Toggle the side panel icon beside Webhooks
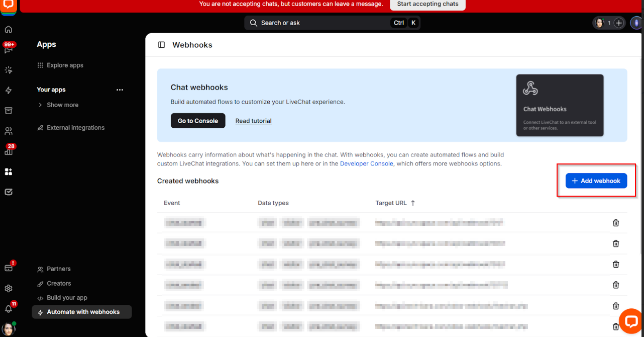This screenshot has height=337, width=644. [162, 45]
